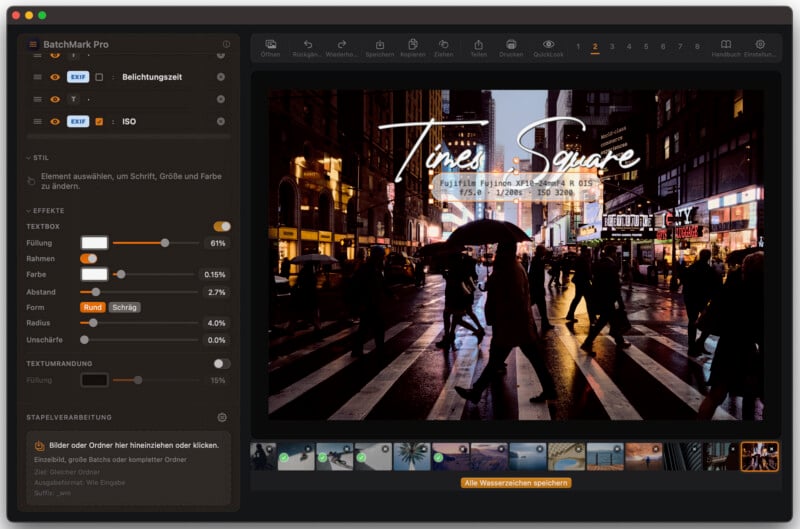800x529 pixels.
Task: Switch to preset tab 5
Action: point(646,46)
